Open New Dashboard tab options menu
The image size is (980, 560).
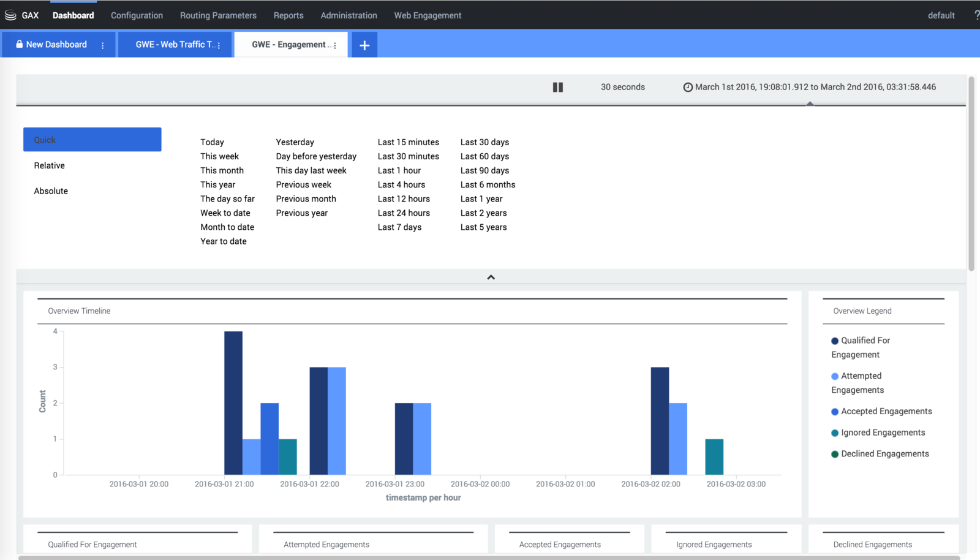point(102,45)
